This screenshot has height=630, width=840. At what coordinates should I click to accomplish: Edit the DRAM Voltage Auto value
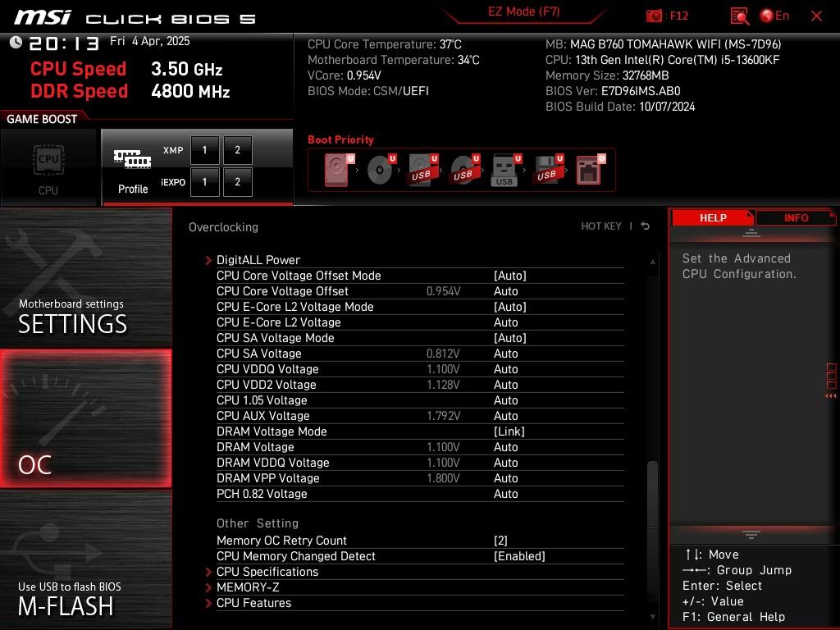(505, 447)
